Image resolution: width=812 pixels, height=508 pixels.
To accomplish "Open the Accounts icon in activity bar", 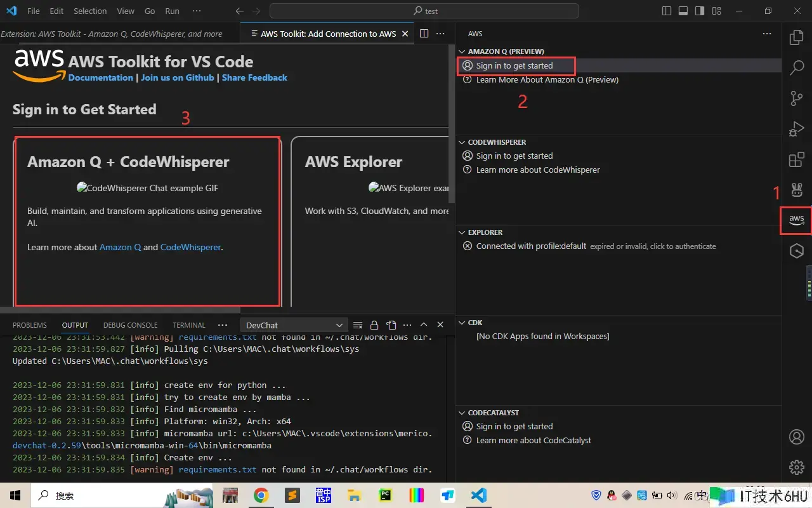I will tap(797, 437).
